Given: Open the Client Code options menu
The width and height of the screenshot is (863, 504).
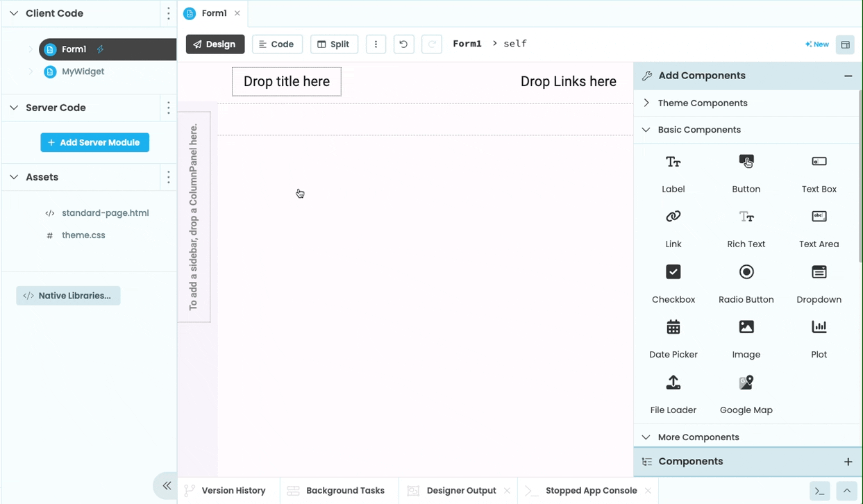Looking at the screenshot, I should (168, 12).
